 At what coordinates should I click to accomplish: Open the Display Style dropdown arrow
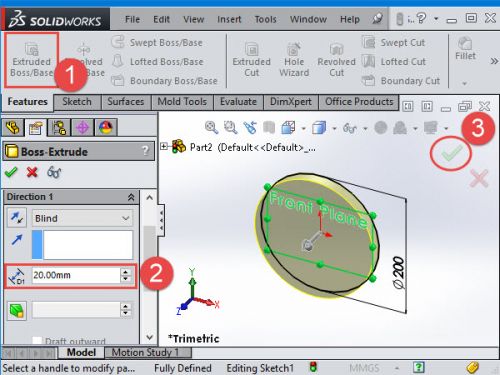(x=334, y=128)
